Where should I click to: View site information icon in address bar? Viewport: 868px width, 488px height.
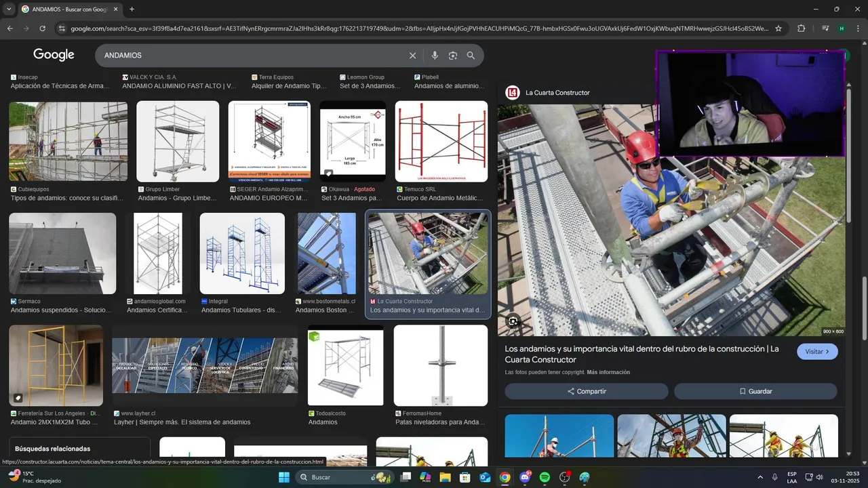(x=62, y=28)
